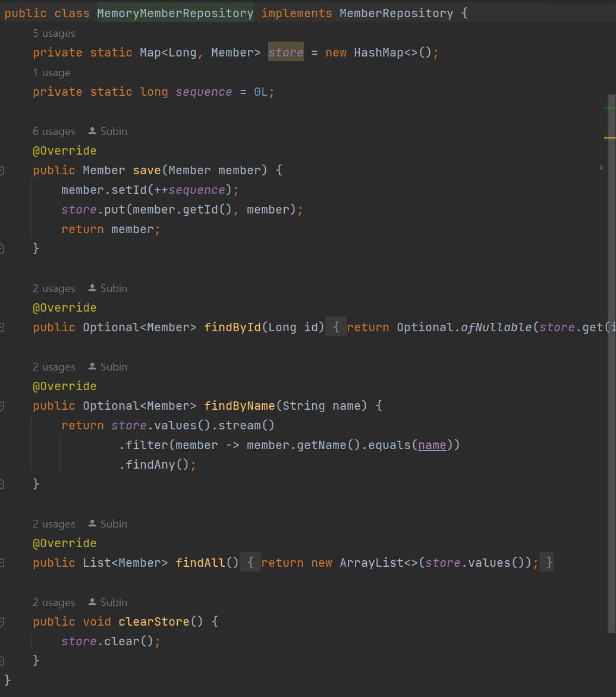
Task: Jump to the yellow warning stripe mark
Action: (x=610, y=138)
